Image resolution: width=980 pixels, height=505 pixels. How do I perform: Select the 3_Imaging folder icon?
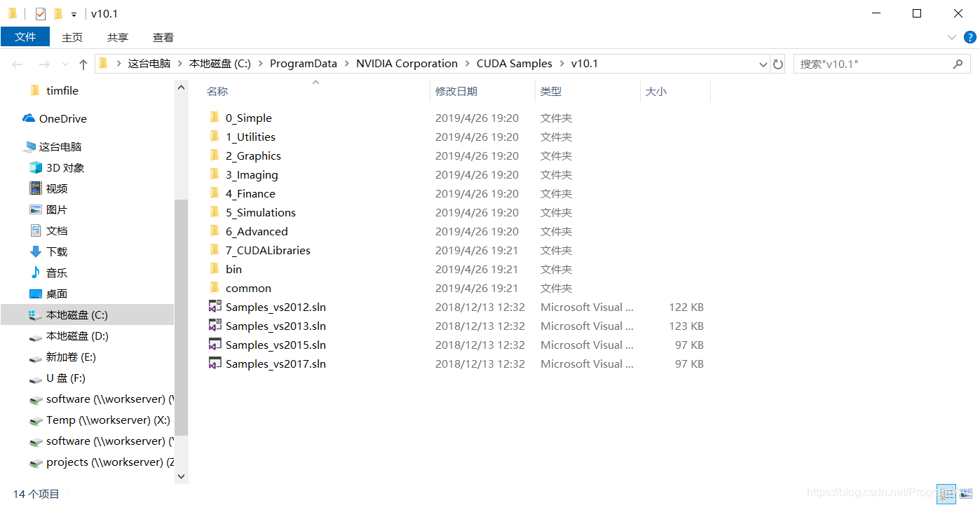pyautogui.click(x=215, y=174)
